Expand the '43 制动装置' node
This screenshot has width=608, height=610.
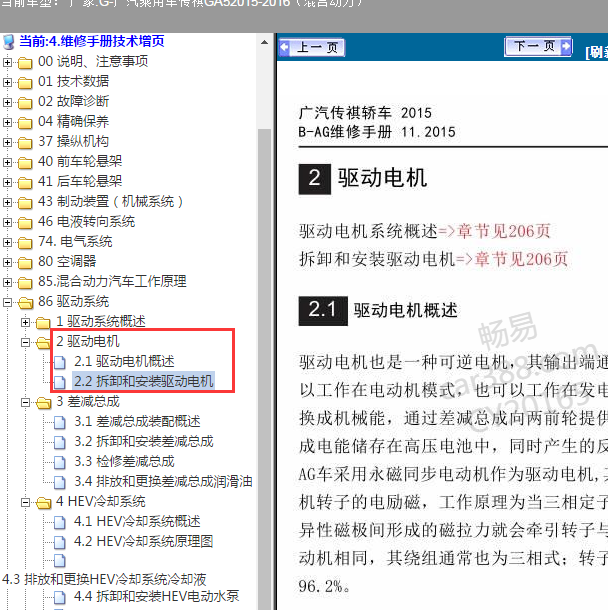(7, 202)
